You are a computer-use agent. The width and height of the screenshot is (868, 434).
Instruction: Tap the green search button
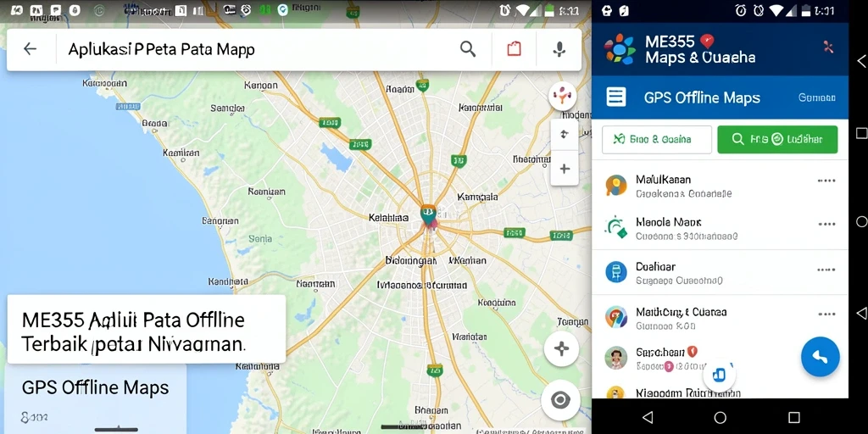pyautogui.click(x=777, y=140)
